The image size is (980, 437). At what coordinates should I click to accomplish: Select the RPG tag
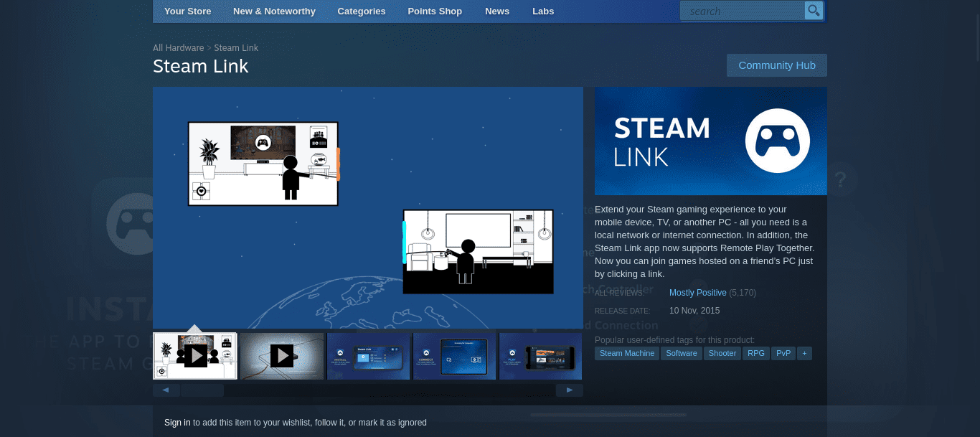(756, 353)
